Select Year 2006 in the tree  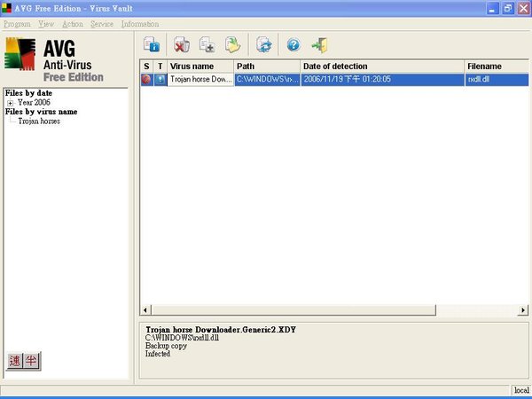[34, 103]
